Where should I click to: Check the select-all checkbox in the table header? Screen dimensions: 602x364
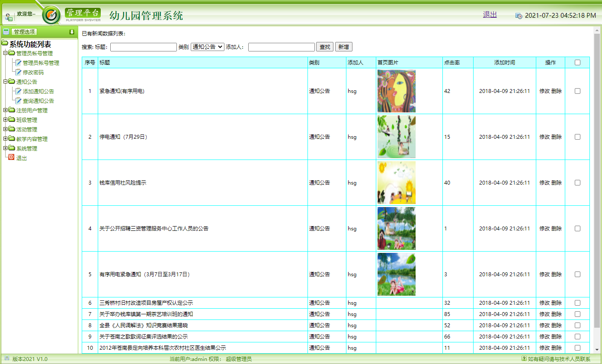(x=577, y=62)
